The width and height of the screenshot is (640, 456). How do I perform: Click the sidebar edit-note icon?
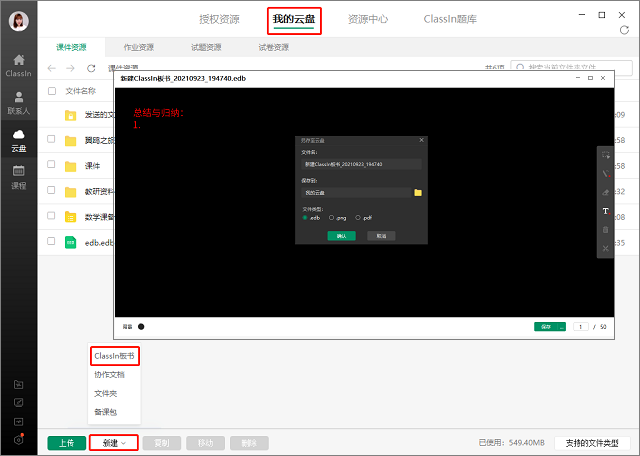pos(19,403)
